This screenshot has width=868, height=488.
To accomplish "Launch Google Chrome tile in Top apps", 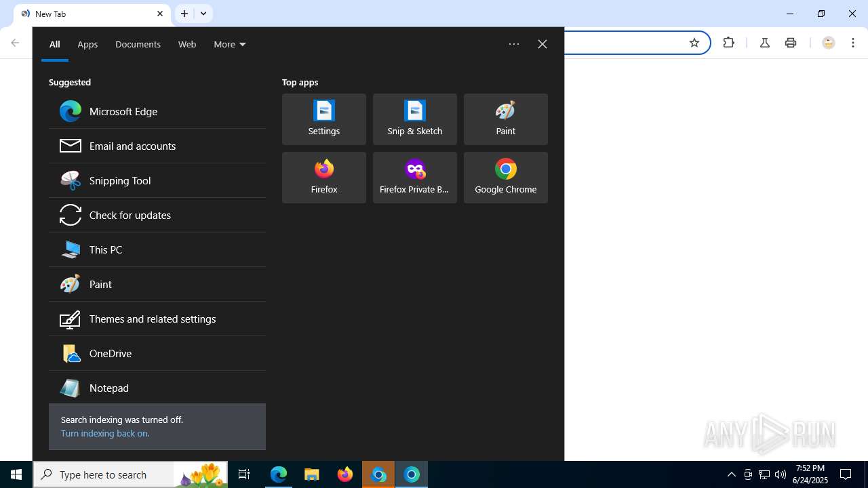I will [506, 178].
